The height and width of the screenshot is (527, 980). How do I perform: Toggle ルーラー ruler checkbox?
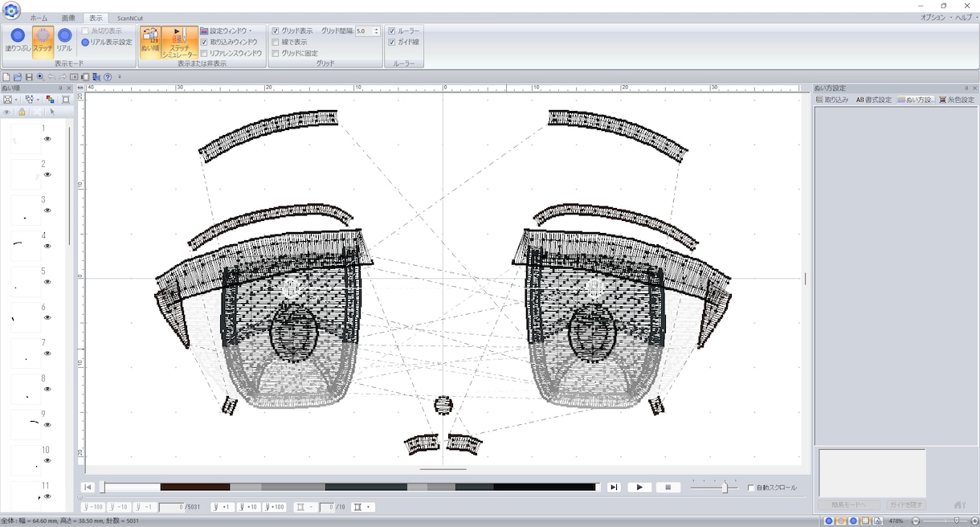click(x=391, y=31)
